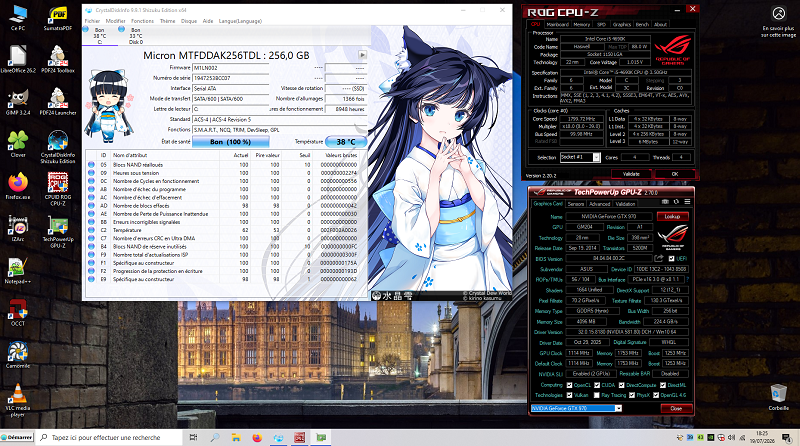
Task: Enable Ray Tracing checkbox in GPU-Z
Action: (x=596, y=395)
